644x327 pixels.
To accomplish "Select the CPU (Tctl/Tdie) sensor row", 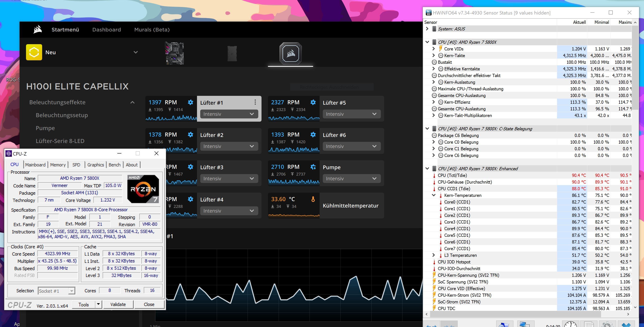I will tap(527, 175).
